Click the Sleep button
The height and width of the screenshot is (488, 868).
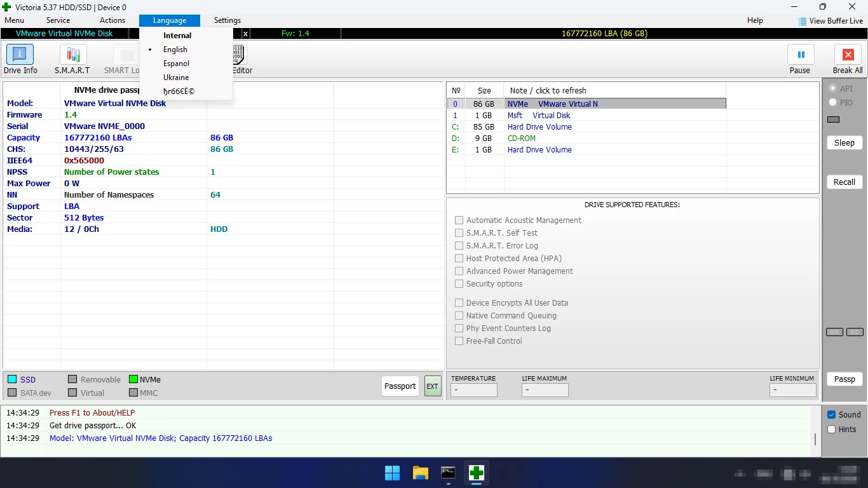[x=844, y=142]
